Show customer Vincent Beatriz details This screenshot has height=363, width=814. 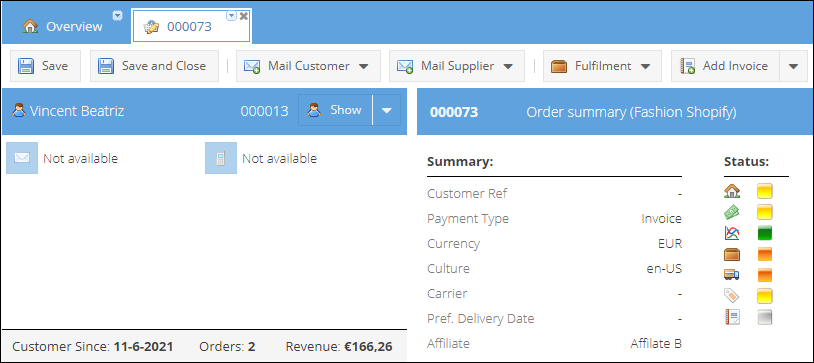coord(335,110)
